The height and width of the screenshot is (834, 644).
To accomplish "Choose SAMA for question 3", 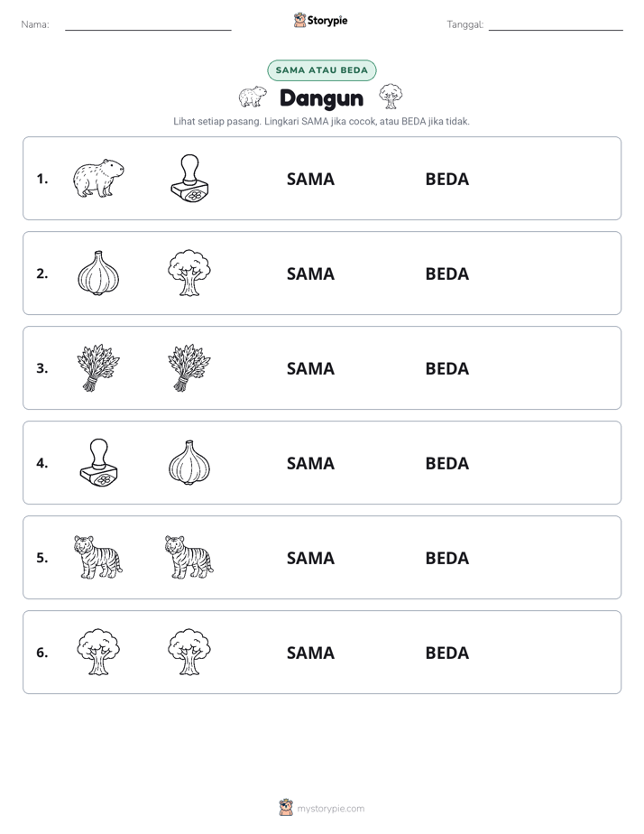I will [x=310, y=368].
